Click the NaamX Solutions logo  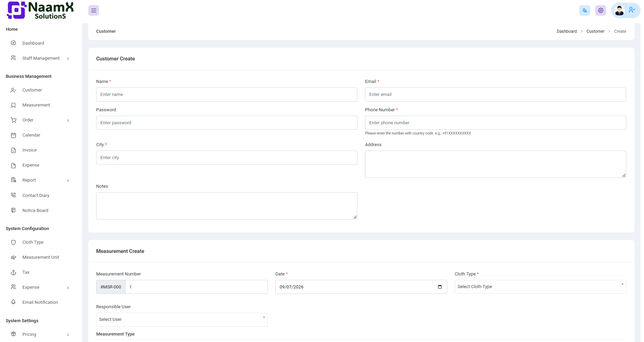pos(40,10)
